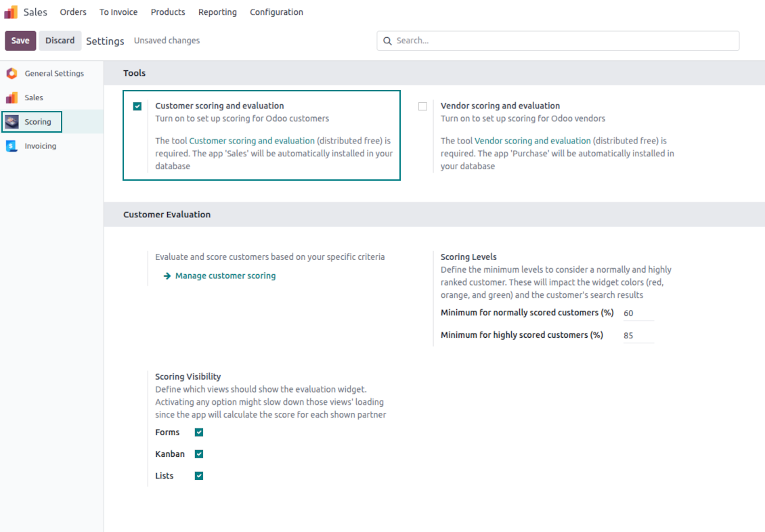Click the Scoring sidebar icon

[x=12, y=121]
